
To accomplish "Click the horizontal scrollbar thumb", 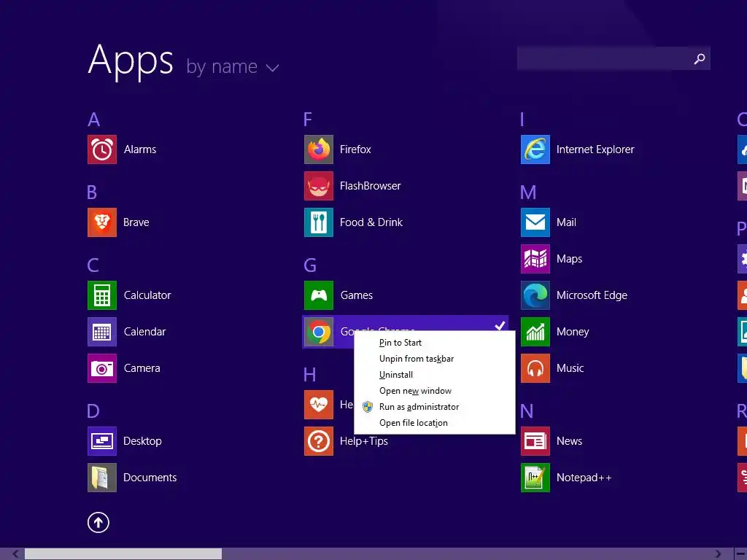I will tap(123, 554).
